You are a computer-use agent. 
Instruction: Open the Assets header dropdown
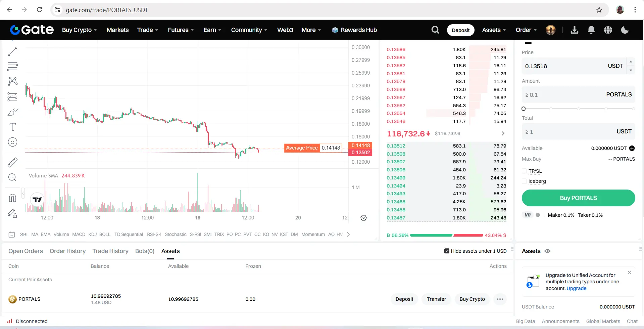pyautogui.click(x=494, y=30)
